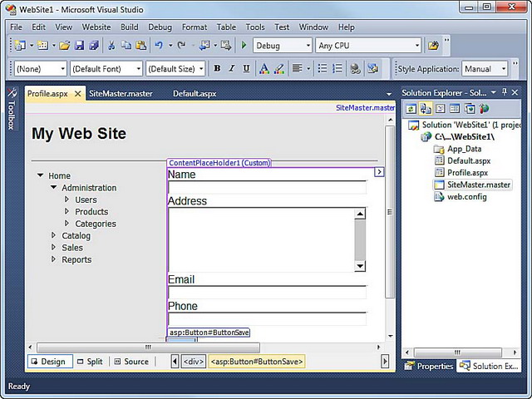
Task: Click the Copy Web Site icon
Action: pos(470,109)
